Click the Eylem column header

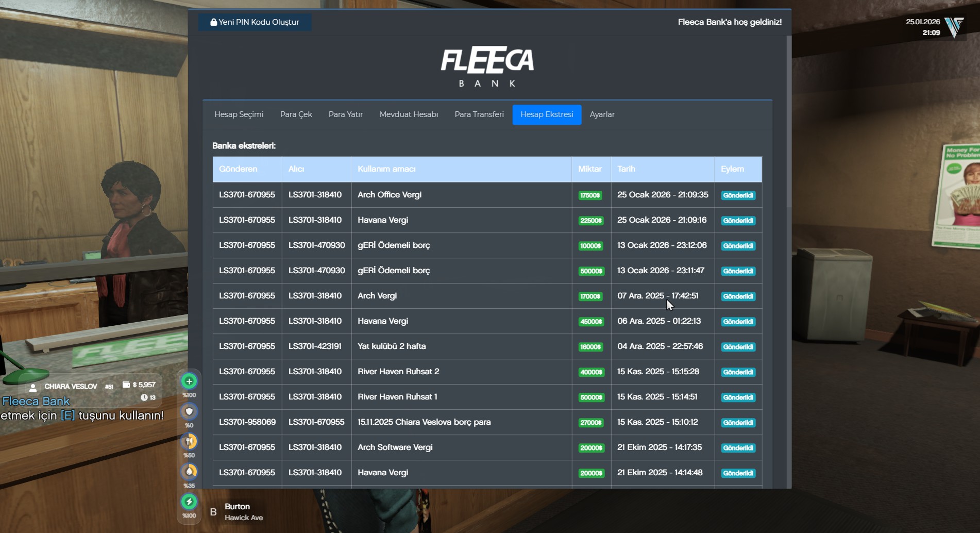pos(738,169)
